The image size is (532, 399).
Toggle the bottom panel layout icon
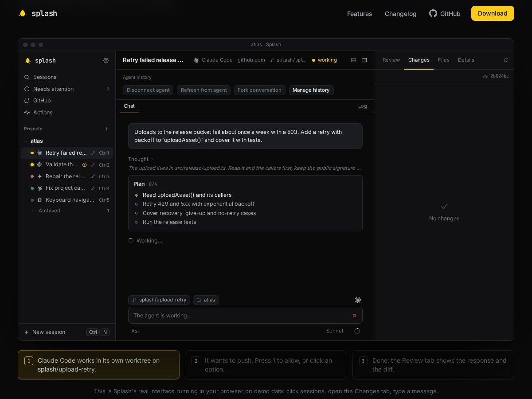(x=353, y=60)
